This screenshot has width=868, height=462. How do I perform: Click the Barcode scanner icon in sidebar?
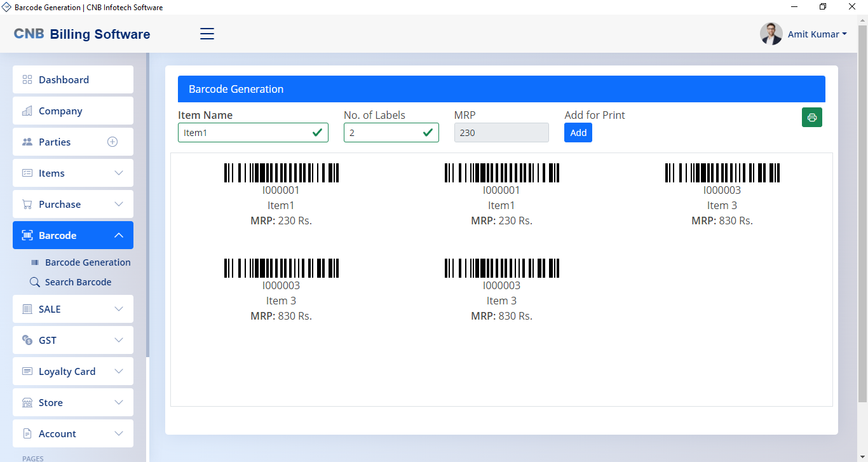click(27, 235)
